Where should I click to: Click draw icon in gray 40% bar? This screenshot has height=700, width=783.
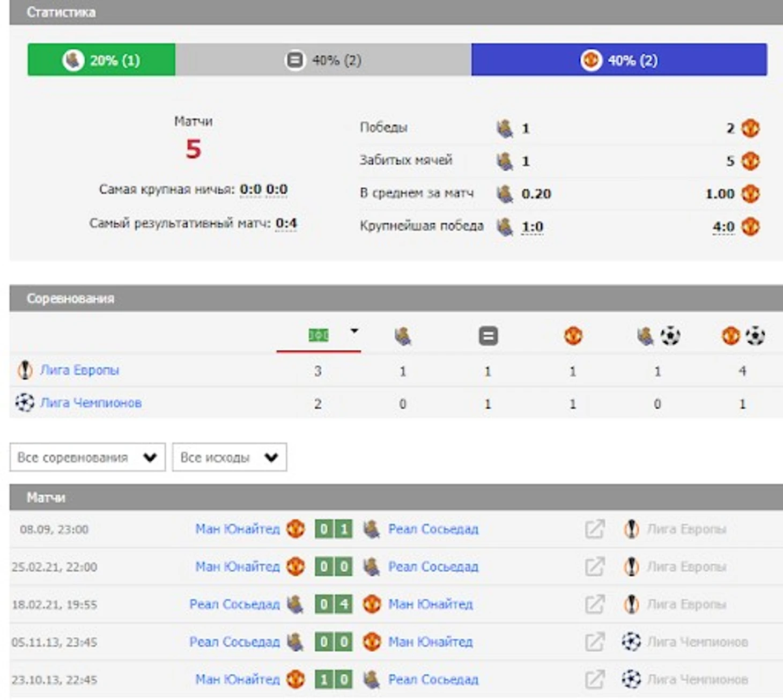point(295,60)
